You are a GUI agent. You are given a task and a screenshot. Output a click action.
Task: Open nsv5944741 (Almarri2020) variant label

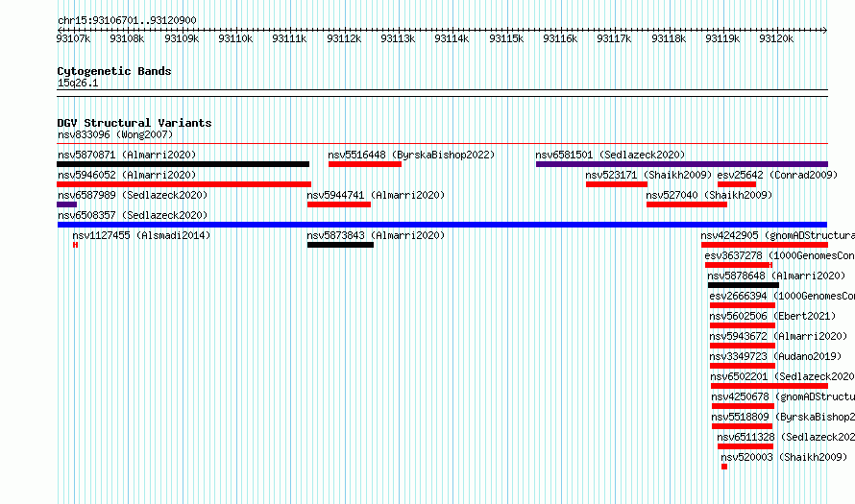[x=376, y=195]
